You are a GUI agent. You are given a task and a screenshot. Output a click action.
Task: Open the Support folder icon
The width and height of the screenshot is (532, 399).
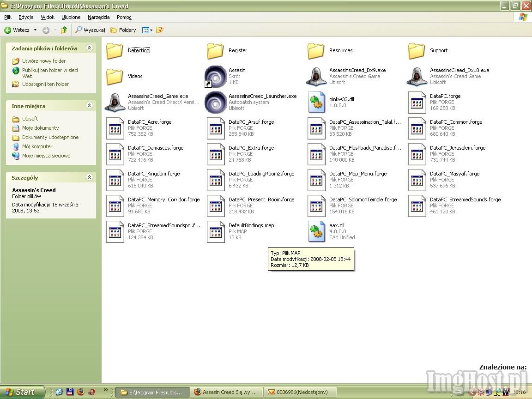(x=417, y=50)
